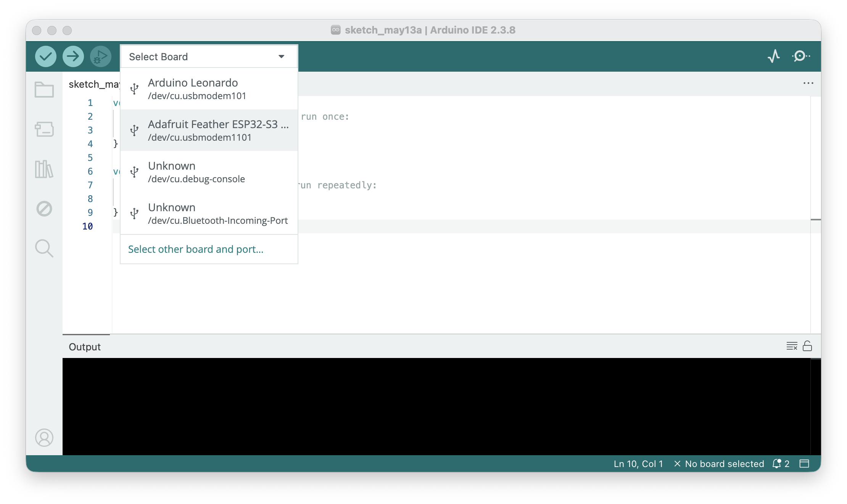Click Select other board and port link

click(196, 249)
